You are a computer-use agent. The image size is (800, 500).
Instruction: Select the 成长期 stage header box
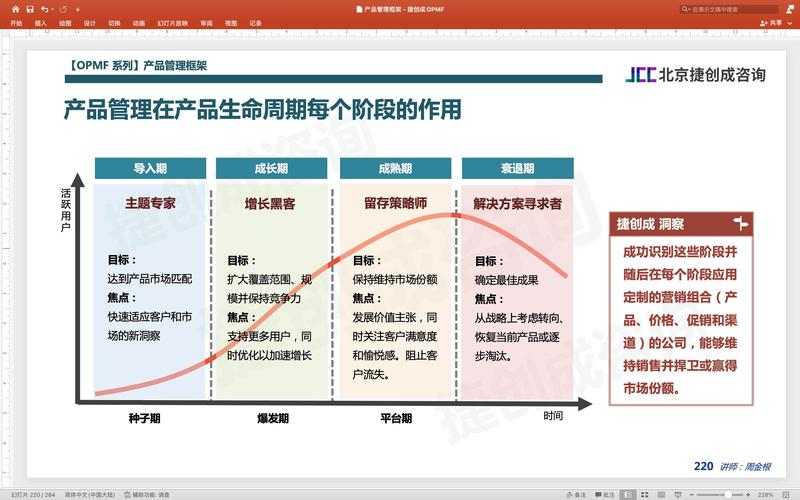click(x=271, y=168)
